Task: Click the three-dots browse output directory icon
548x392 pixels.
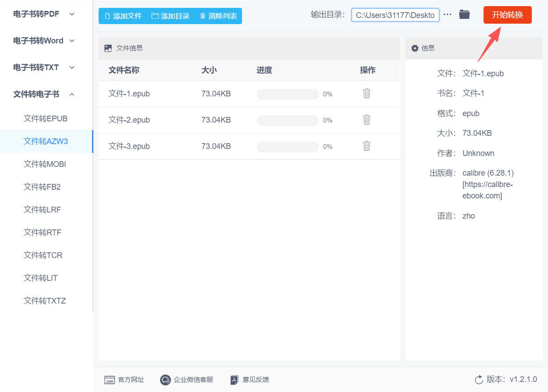Action: coord(447,15)
